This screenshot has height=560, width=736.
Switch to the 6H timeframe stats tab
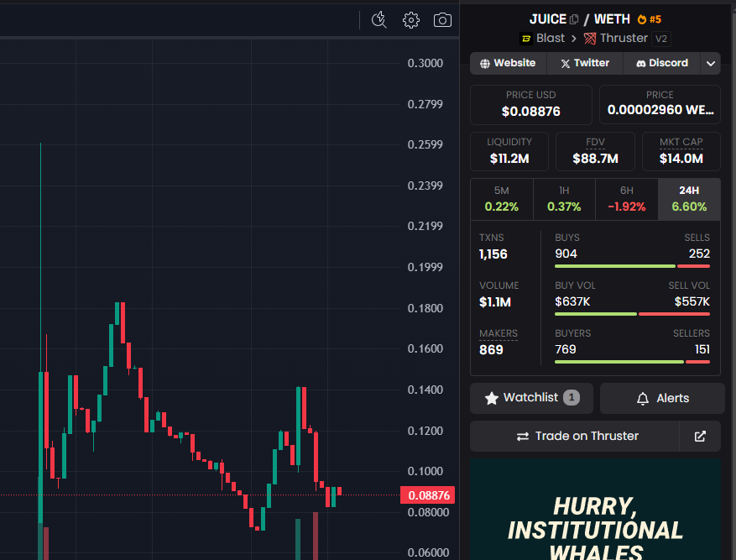(626, 199)
